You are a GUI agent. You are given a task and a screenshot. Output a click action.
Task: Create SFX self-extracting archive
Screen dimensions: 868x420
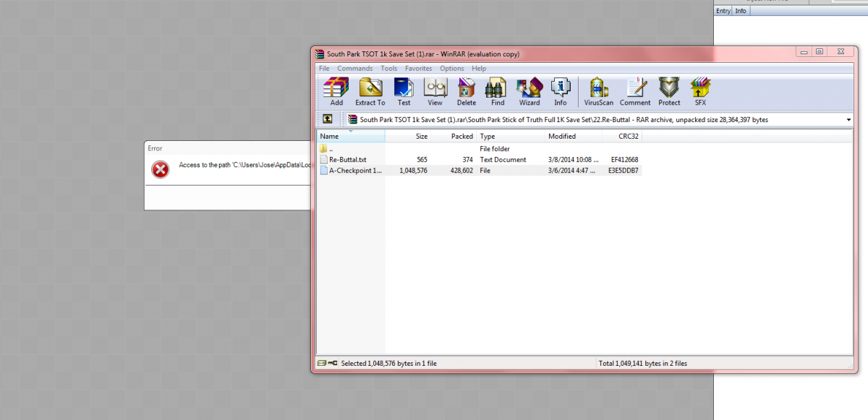(x=700, y=92)
